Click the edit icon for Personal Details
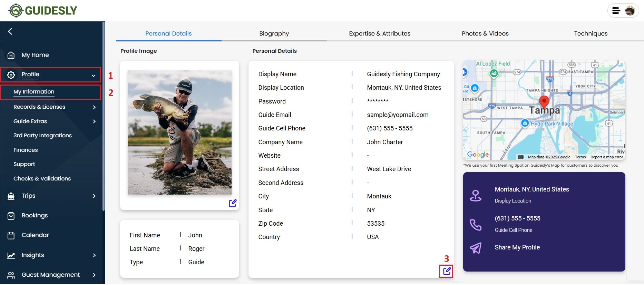Image resolution: width=644 pixels, height=285 pixels. pos(447,271)
